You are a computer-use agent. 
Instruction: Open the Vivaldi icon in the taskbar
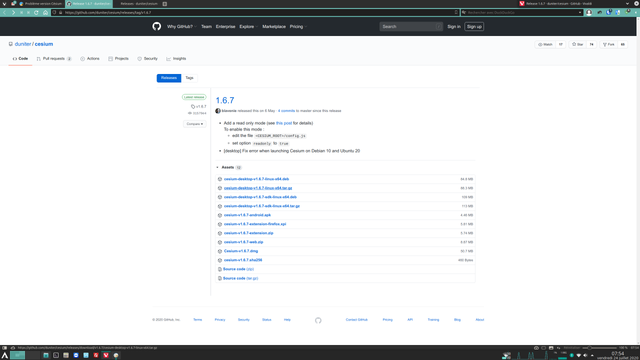(x=106, y=356)
